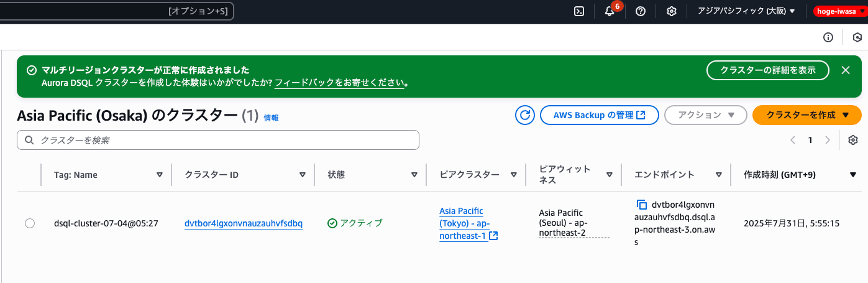
Task: Select the dsql-cluster-07-04@05:27 radio button
Action: coord(29,223)
